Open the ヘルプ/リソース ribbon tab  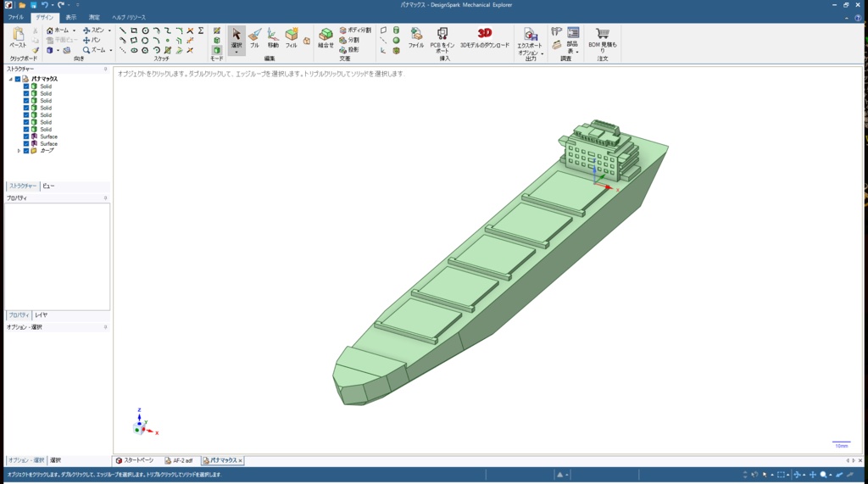[x=129, y=18]
